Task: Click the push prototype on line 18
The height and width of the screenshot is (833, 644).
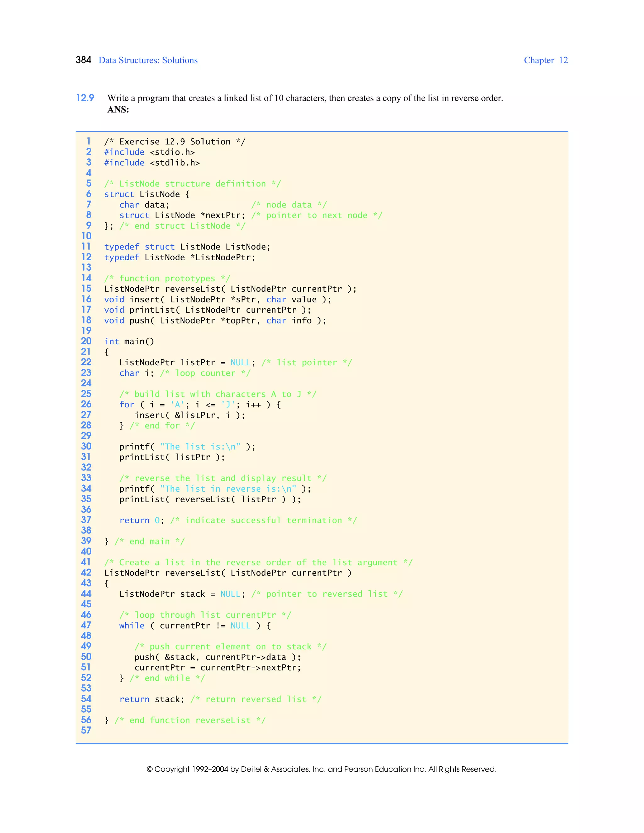Action: (215, 321)
